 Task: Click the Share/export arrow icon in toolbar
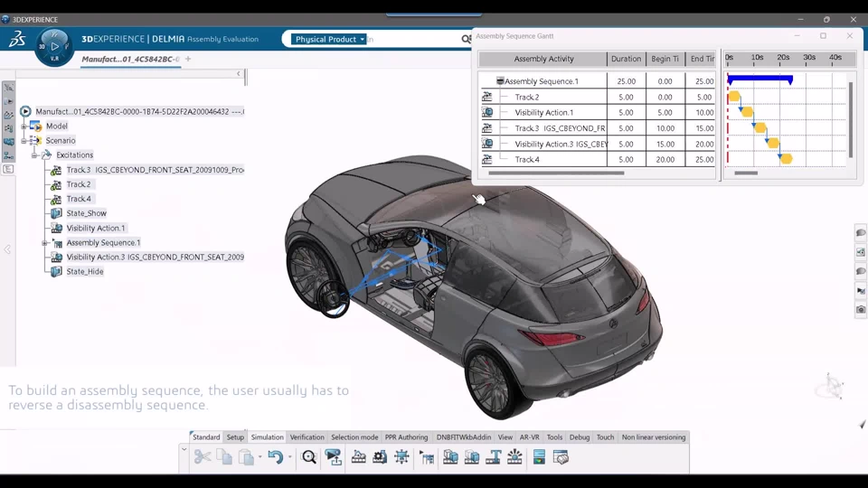pyautogui.click(x=334, y=457)
